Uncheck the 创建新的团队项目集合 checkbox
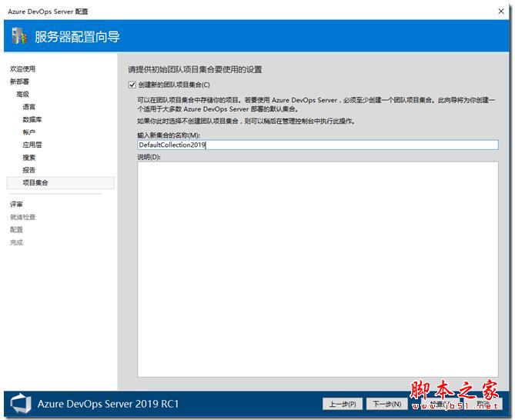 (x=132, y=85)
